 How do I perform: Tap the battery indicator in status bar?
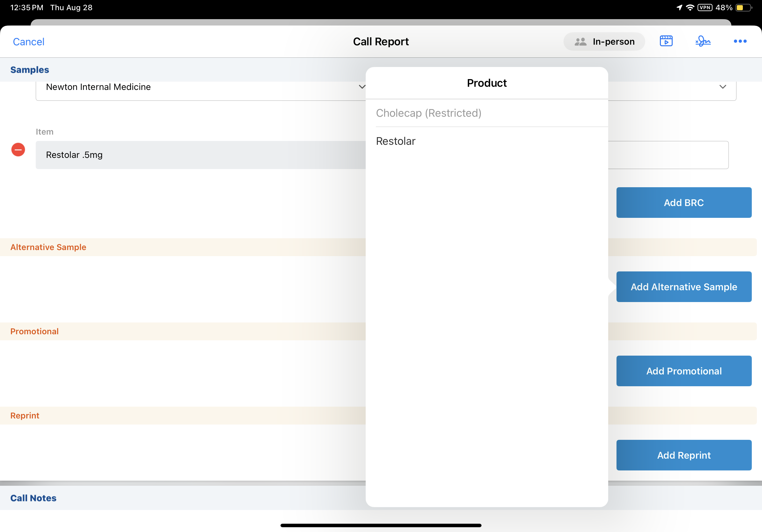coord(743,7)
